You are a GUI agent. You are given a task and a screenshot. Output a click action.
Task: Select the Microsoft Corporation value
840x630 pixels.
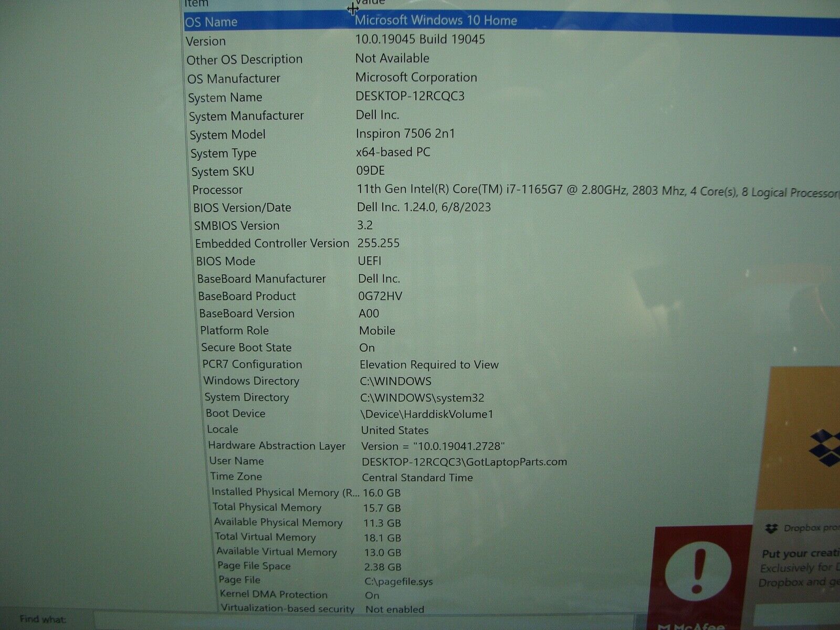[x=416, y=78]
